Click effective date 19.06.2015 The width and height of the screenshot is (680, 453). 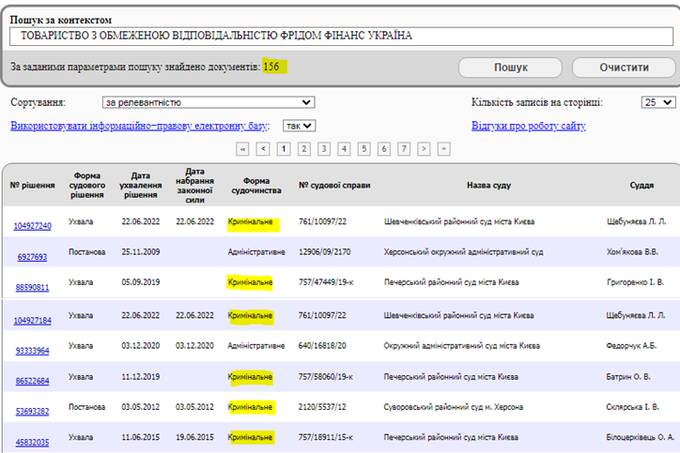(x=195, y=437)
